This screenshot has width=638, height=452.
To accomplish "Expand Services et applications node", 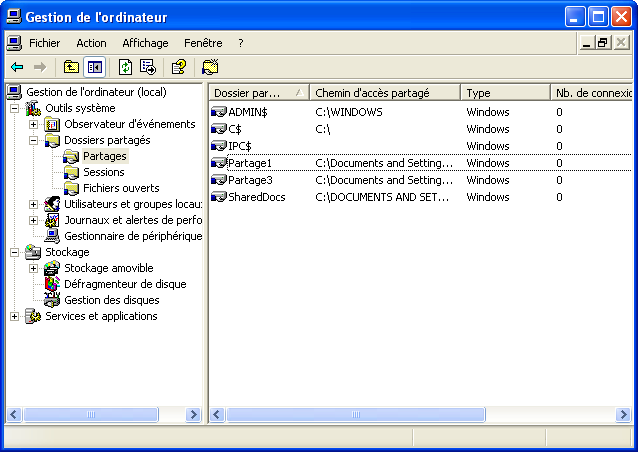I will click(x=15, y=316).
